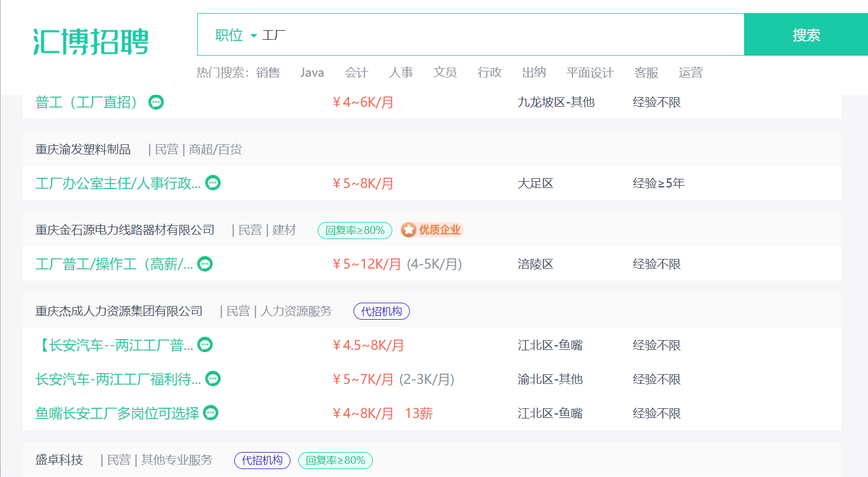This screenshot has width=868, height=477.
Task: Open chat icon beside 鱼嘴长安工厂多岗位可选择
Action: pyautogui.click(x=210, y=413)
